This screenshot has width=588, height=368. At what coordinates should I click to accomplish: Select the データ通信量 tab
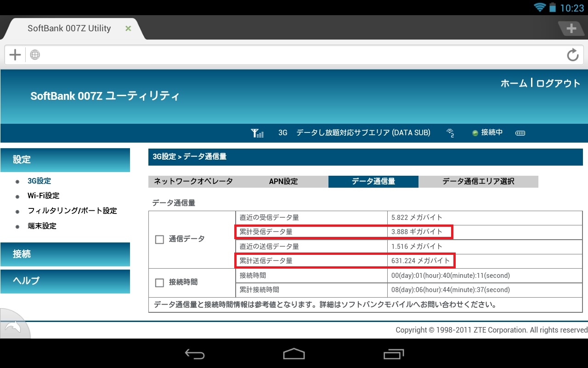pyautogui.click(x=373, y=181)
